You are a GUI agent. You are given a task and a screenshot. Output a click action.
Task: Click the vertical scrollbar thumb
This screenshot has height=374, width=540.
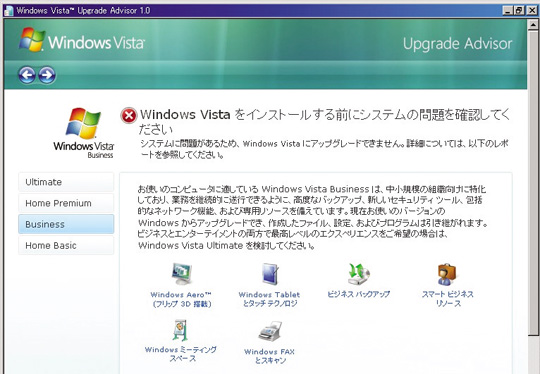(533, 183)
